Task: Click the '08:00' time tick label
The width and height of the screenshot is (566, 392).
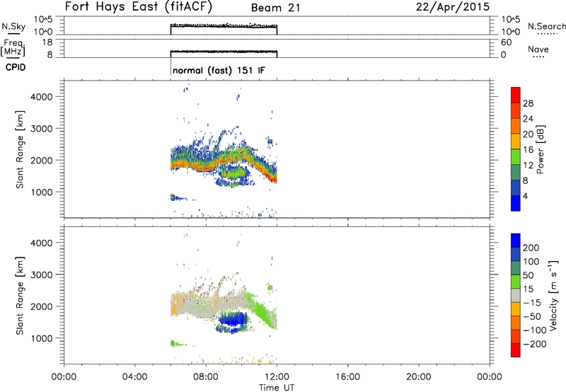Action: pyautogui.click(x=206, y=377)
